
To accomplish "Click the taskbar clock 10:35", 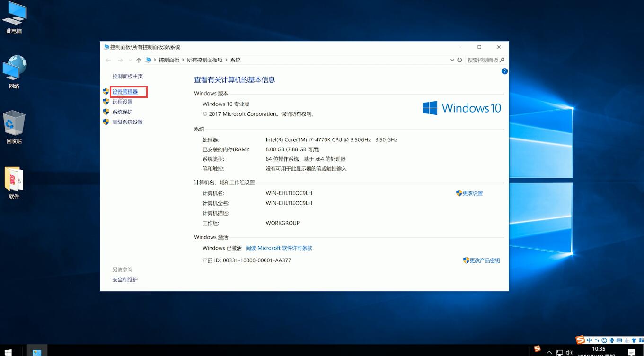I will (x=599, y=349).
